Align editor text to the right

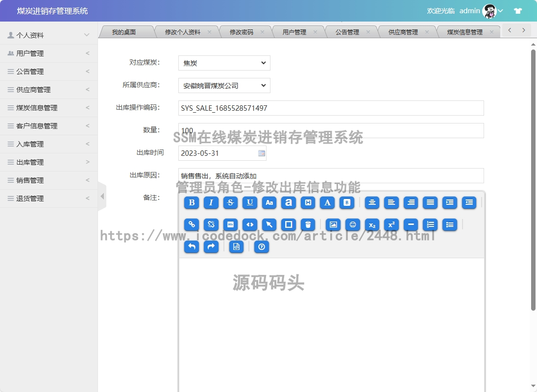pyautogui.click(x=411, y=203)
